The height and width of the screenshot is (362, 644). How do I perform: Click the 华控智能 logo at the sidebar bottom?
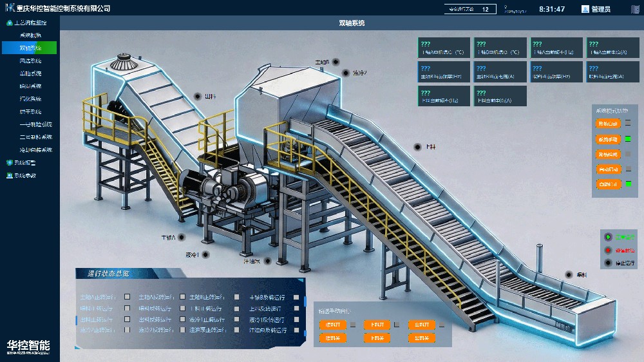[28, 347]
